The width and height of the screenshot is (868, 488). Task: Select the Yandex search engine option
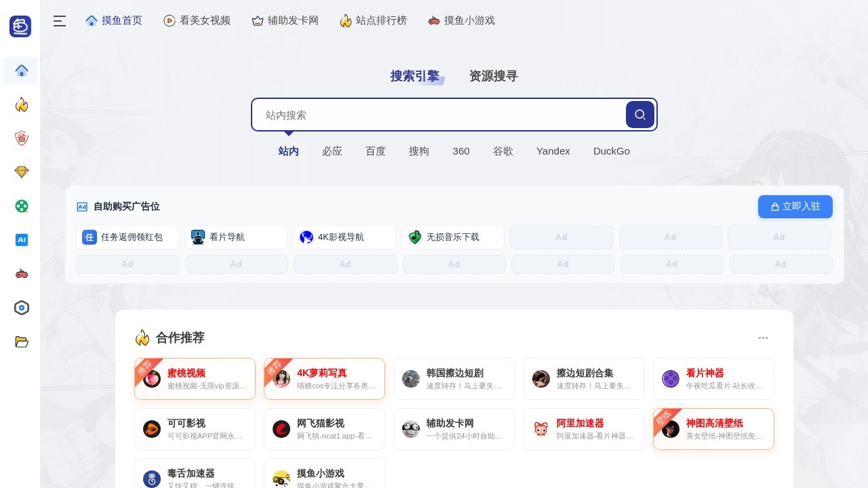(553, 151)
